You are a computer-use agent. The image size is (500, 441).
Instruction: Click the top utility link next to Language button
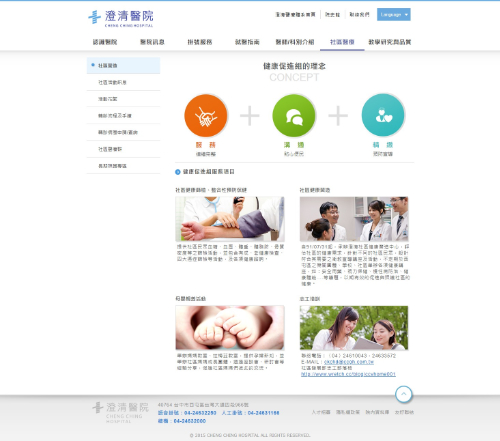point(359,15)
